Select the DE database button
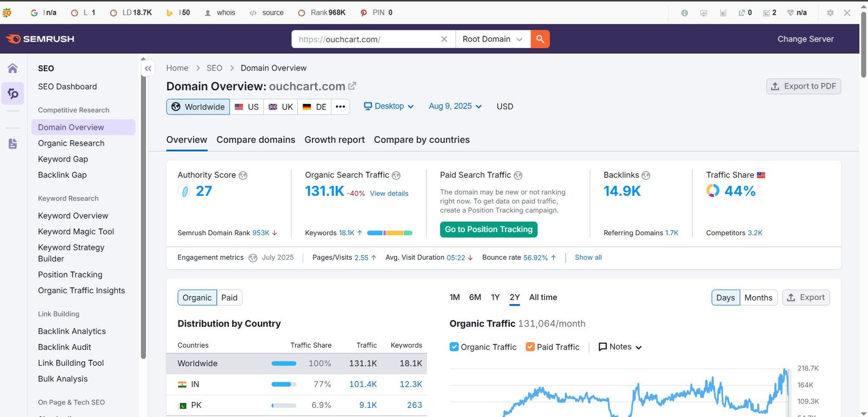The image size is (868, 417). [315, 107]
